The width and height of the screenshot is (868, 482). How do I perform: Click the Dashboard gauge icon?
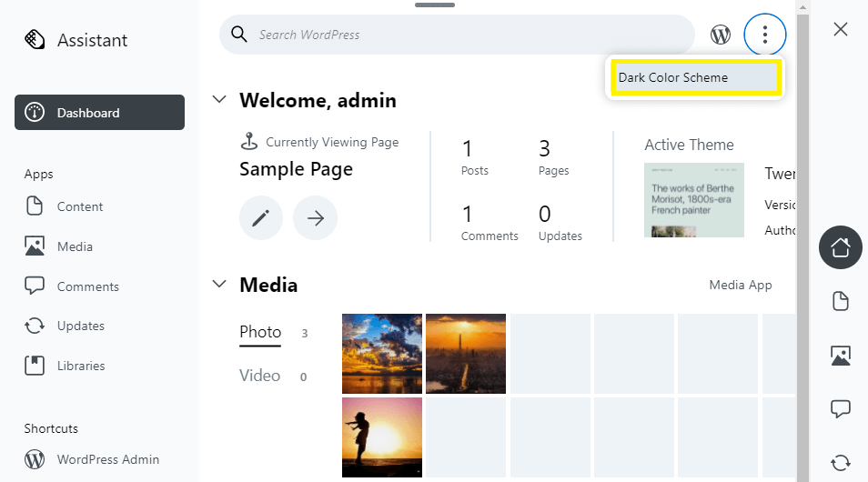tap(35, 113)
